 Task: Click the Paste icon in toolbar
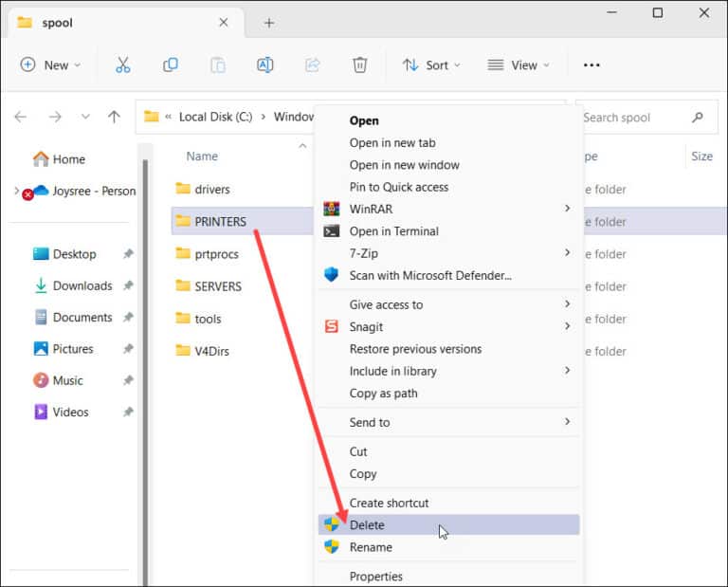tap(218, 65)
